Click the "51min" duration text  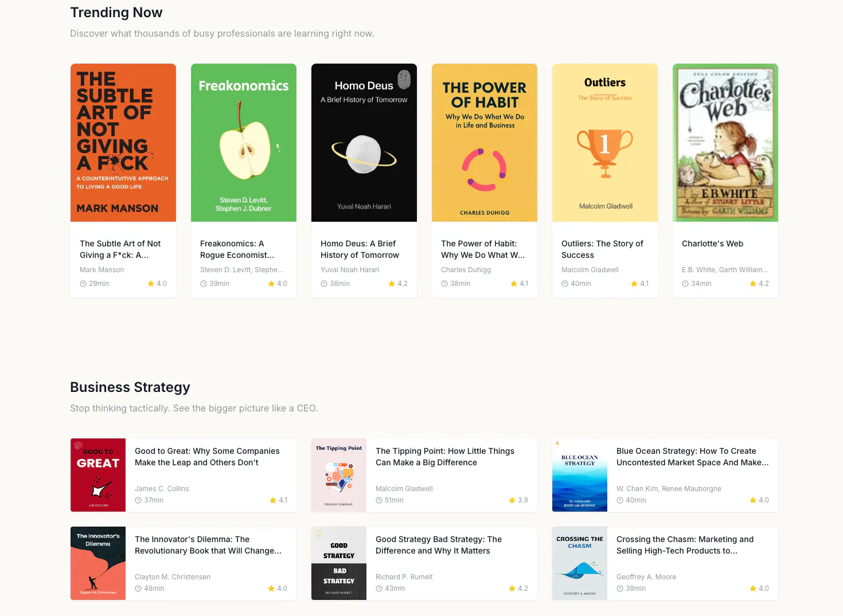(394, 500)
